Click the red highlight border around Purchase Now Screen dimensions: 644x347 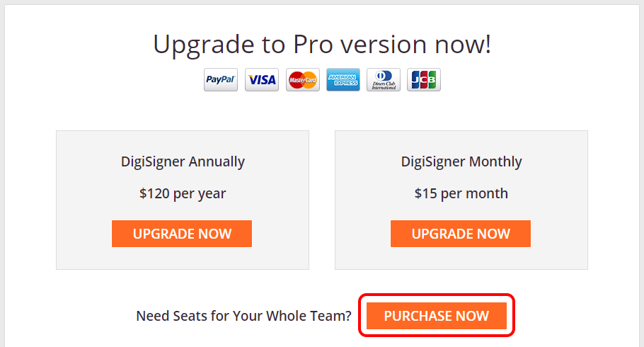[x=437, y=295]
